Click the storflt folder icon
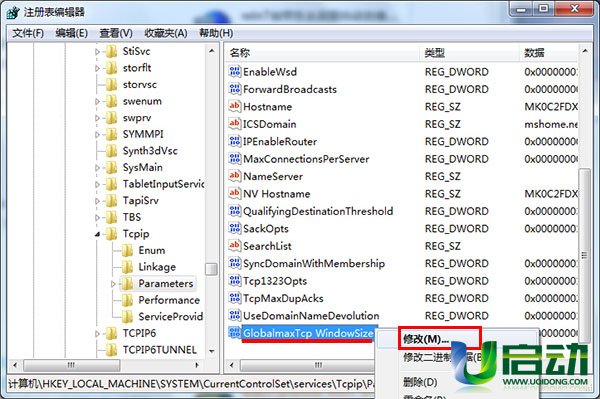 point(111,68)
